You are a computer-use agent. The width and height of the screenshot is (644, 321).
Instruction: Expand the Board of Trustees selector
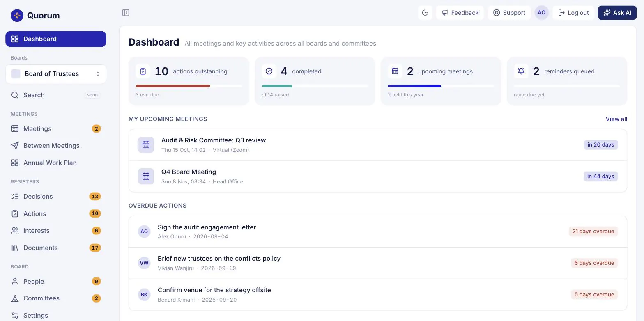pos(56,74)
